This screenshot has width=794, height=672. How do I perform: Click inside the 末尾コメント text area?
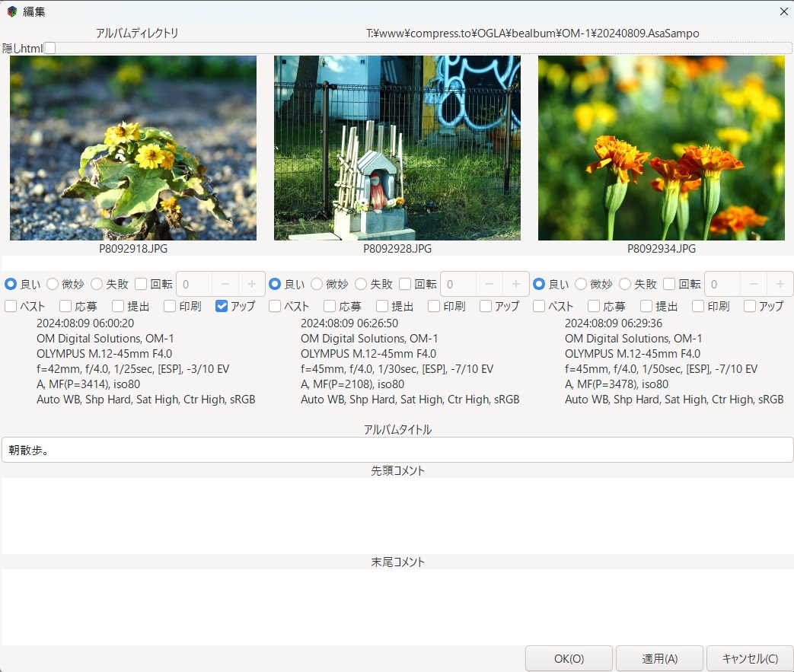(x=397, y=607)
